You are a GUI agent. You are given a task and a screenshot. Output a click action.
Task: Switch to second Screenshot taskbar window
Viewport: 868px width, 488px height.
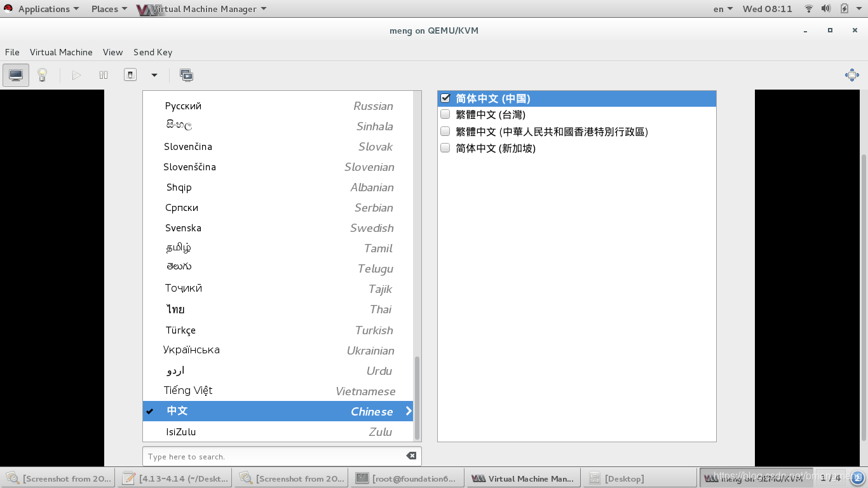click(x=292, y=478)
